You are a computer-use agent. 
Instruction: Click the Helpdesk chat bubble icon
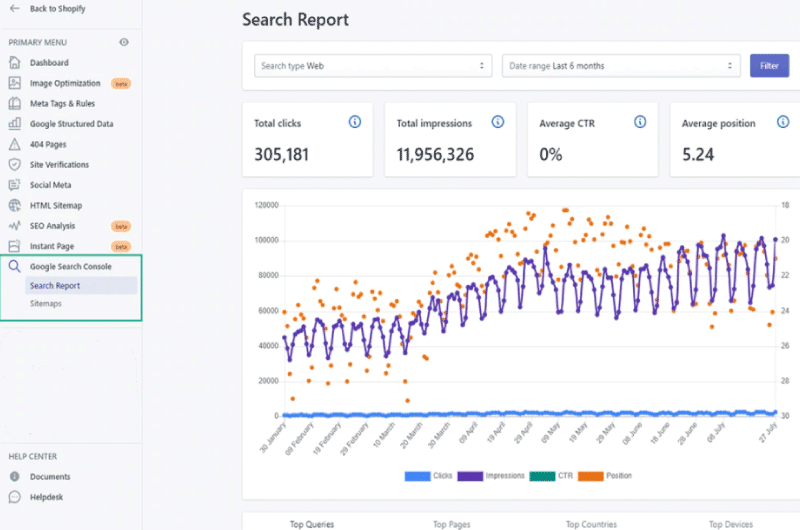(15, 497)
